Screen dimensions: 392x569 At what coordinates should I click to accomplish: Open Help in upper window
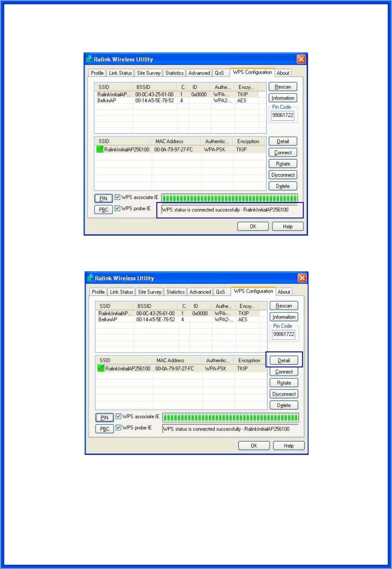point(288,226)
